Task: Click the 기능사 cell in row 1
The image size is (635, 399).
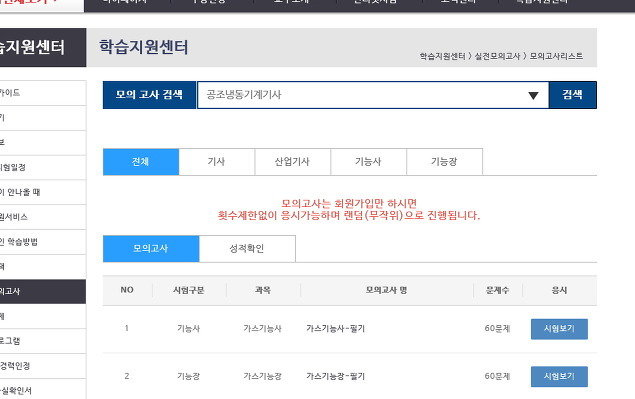Action: click(188, 329)
